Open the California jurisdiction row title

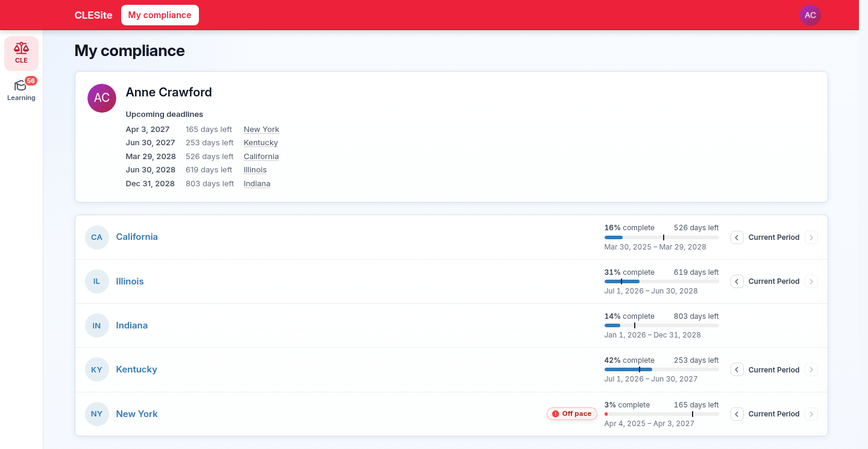coord(137,237)
